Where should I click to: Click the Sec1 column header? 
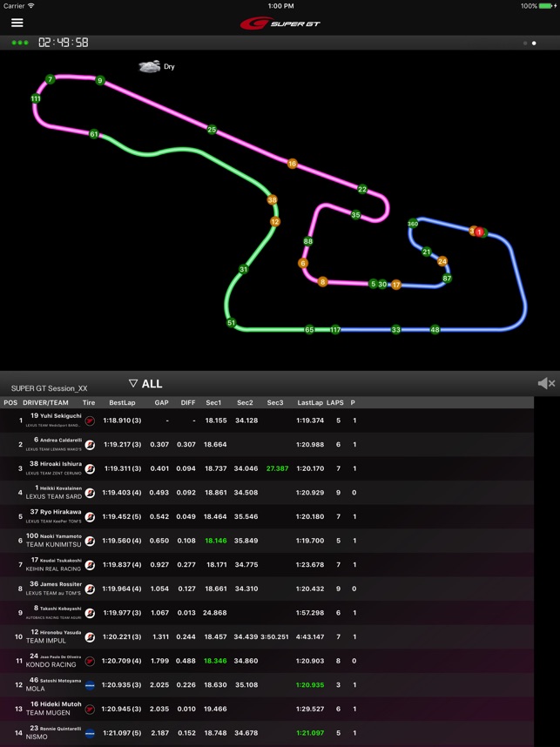(213, 402)
